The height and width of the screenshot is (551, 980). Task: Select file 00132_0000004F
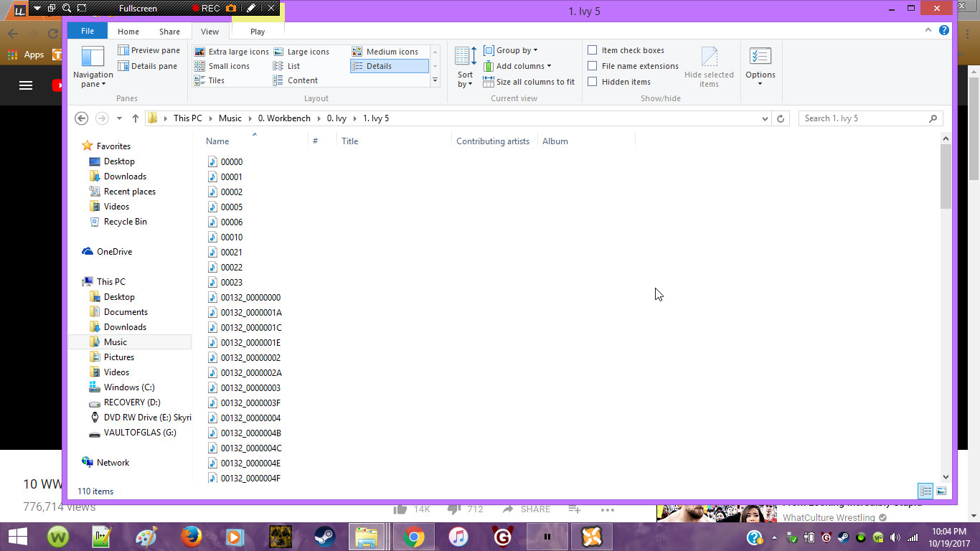pos(250,479)
